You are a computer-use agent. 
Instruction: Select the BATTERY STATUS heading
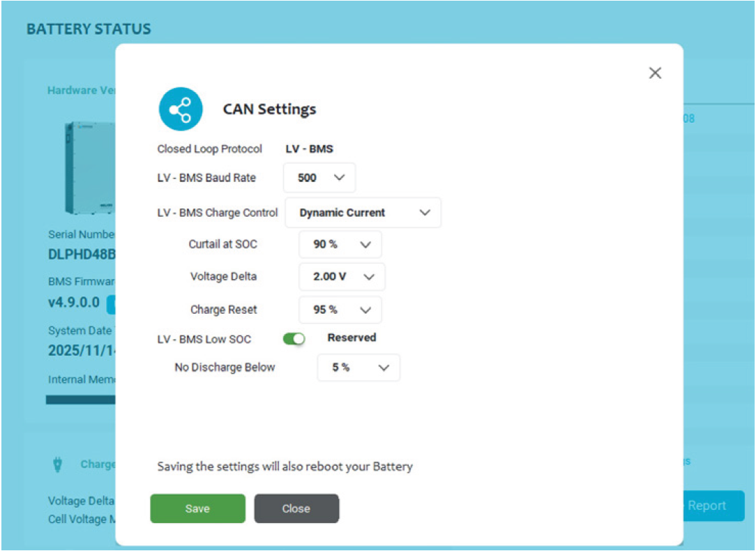point(88,29)
